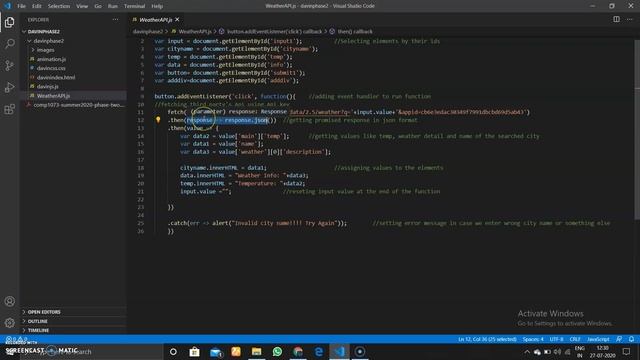Click the feedback icon in status bar
The image size is (640, 360).
[x=619, y=339]
